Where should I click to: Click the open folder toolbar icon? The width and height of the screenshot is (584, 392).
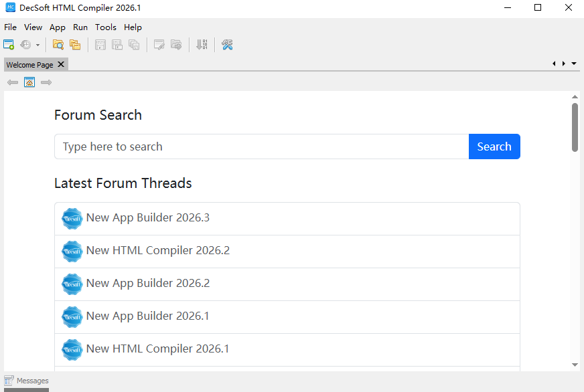tap(75, 44)
